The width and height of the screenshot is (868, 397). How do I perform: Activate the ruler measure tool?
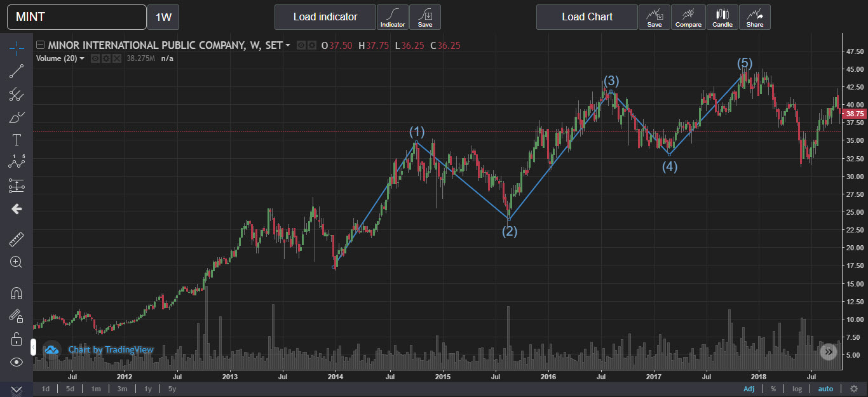point(17,239)
